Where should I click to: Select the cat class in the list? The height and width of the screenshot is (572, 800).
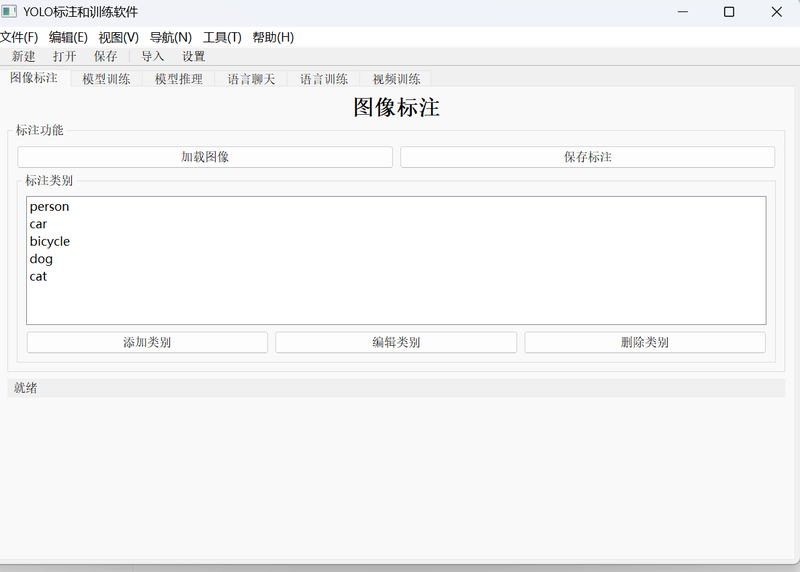(x=396, y=276)
